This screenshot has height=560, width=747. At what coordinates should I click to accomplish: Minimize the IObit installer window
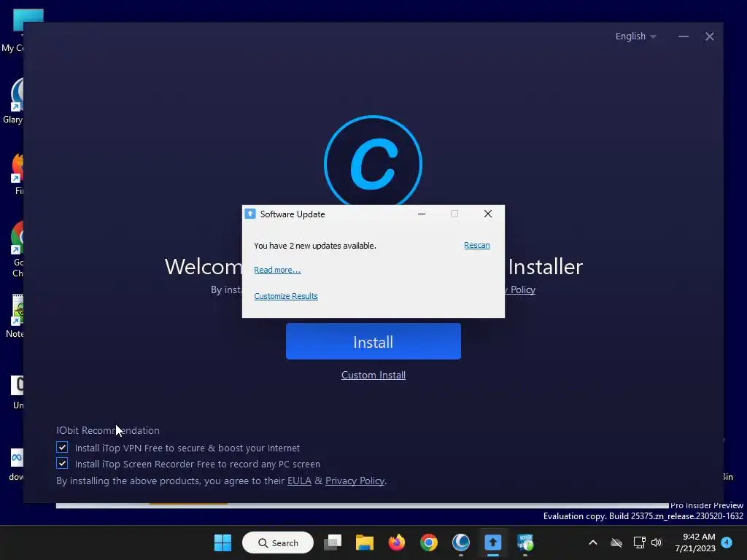683,36
